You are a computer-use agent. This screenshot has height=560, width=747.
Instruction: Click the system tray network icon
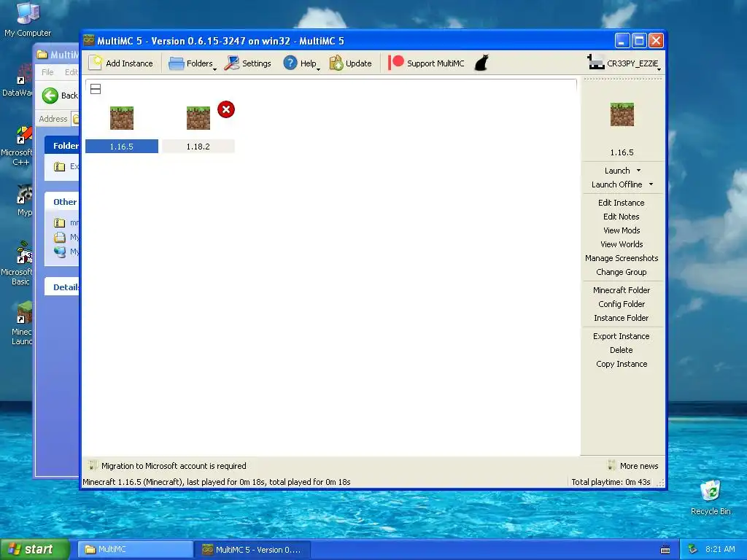point(693,549)
